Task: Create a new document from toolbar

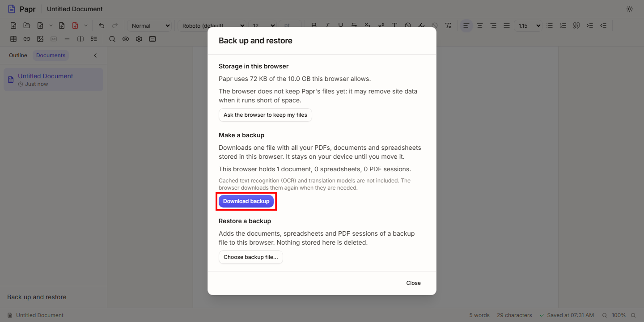Action: click(13, 25)
